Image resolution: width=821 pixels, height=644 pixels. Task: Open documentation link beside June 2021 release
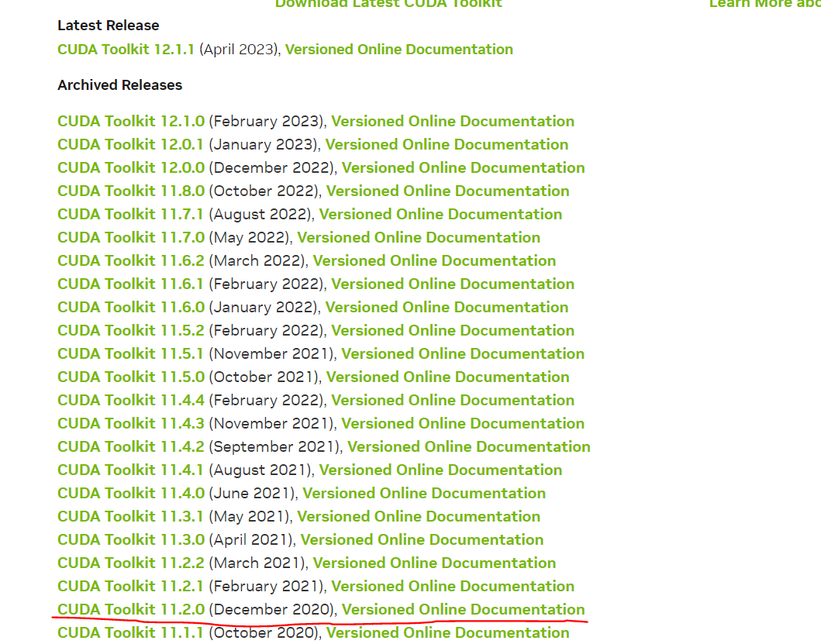(x=424, y=493)
